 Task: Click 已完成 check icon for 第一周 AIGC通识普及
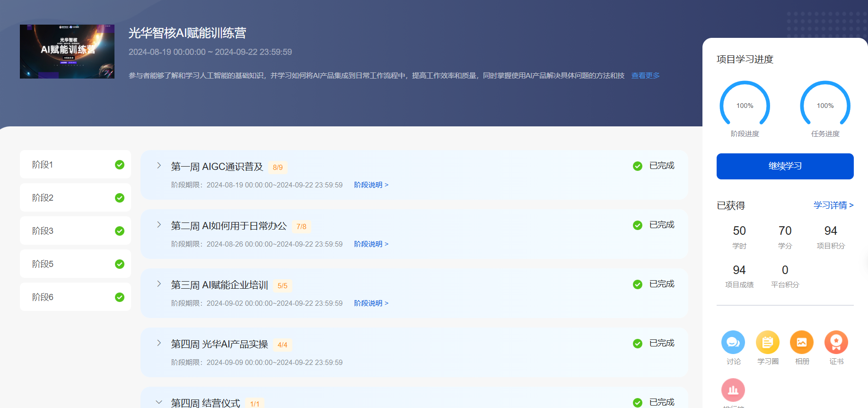point(638,166)
